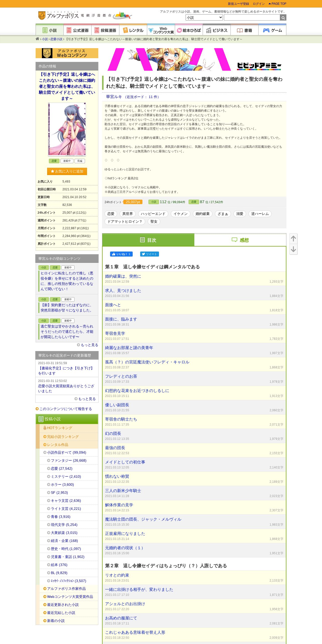Open 逃亡聖女は甘やかされる novel link
Image resolution: width=322 pixels, height=644 pixels.
pos(67,332)
